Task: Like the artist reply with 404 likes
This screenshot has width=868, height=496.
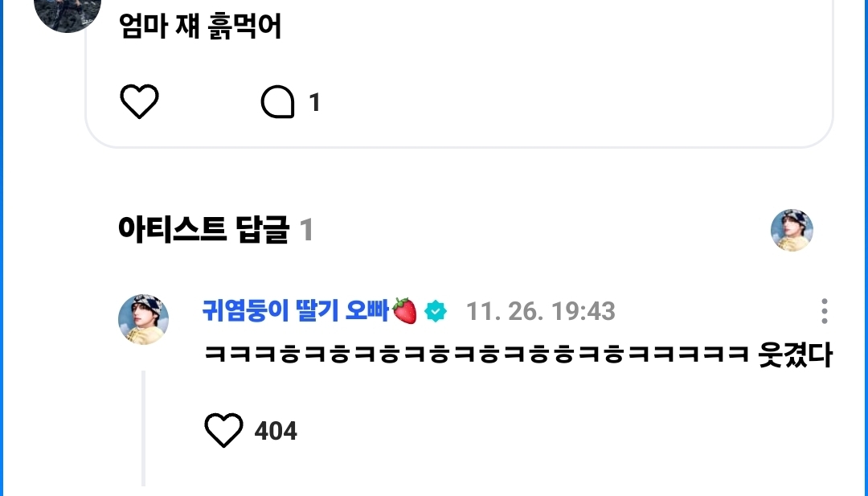Action: (x=223, y=430)
